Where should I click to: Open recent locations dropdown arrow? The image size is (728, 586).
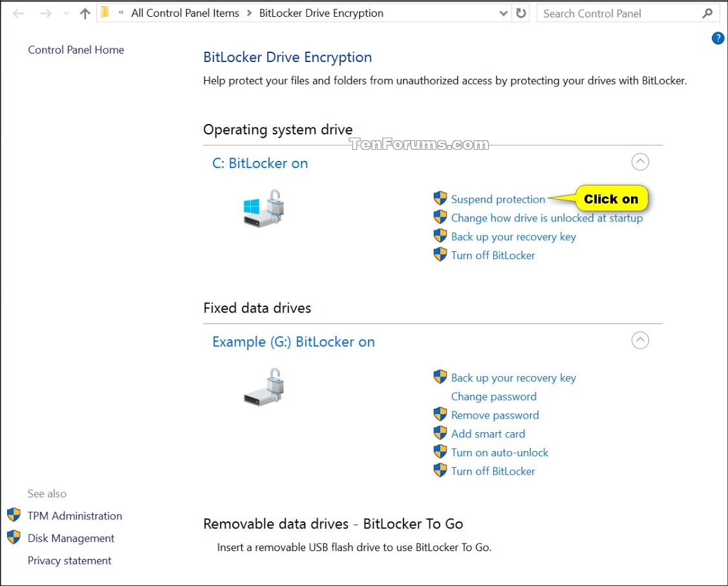(x=67, y=14)
